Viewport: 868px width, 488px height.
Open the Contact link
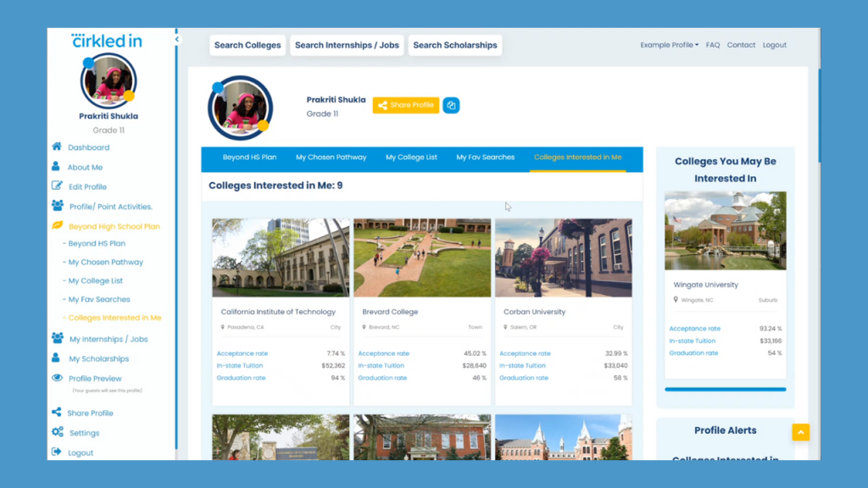[x=741, y=45]
